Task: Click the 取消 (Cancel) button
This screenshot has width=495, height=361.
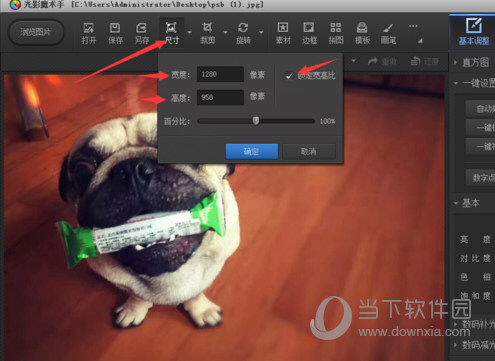Action: (x=309, y=152)
